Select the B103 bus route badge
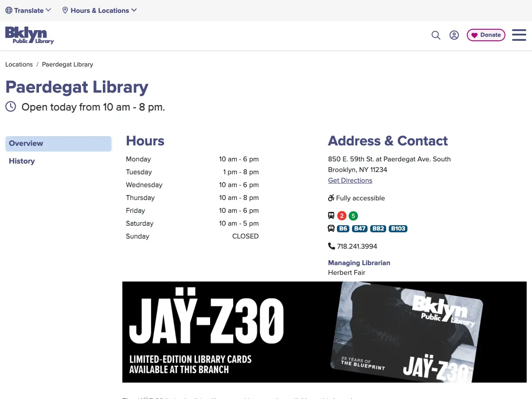The width and height of the screenshot is (532, 399). click(398, 229)
